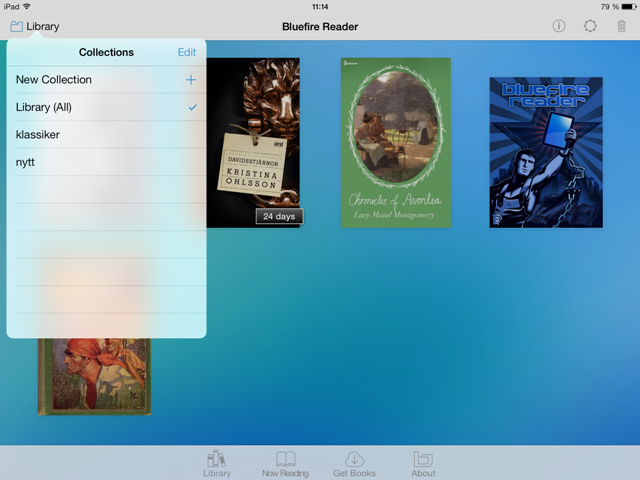Switch to the Now Reading tab

tap(285, 463)
